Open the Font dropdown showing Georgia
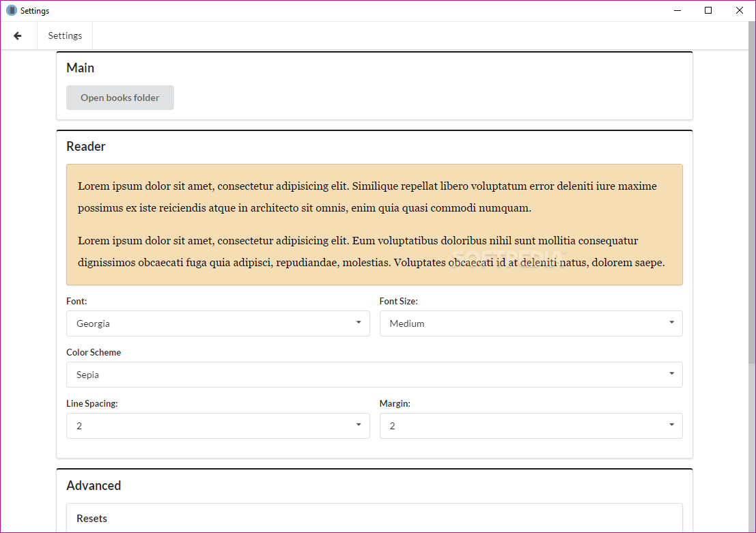 point(218,323)
